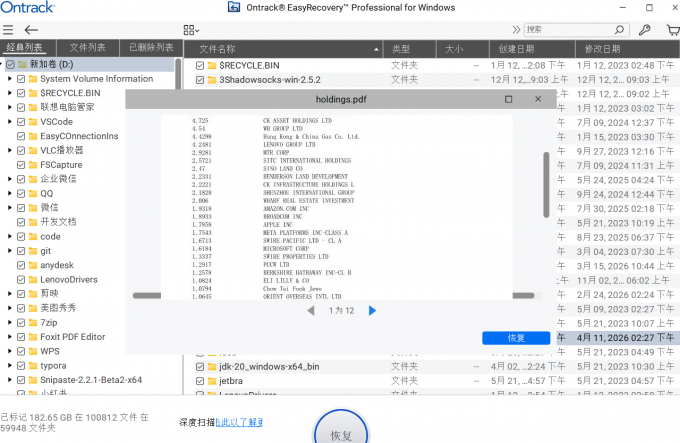Switch to the 文件列表 tab
680x443 pixels.
[x=88, y=47]
